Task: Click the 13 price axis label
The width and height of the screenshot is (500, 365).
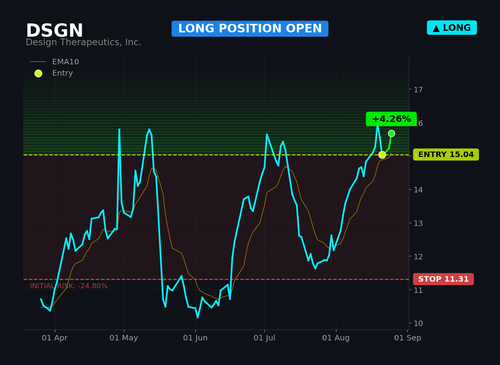Action: pos(418,223)
